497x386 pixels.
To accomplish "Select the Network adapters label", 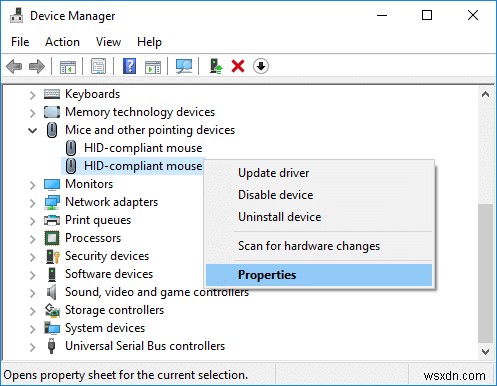I will pos(111,202).
